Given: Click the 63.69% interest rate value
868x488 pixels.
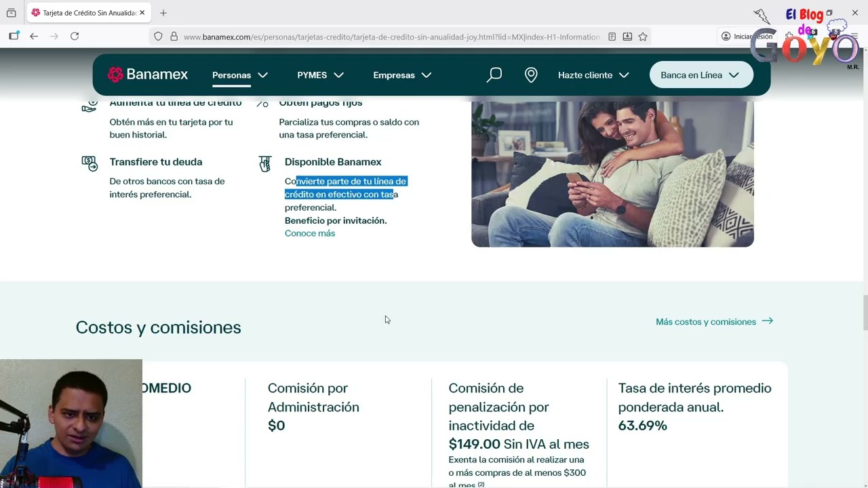Looking at the screenshot, I should click(x=643, y=426).
